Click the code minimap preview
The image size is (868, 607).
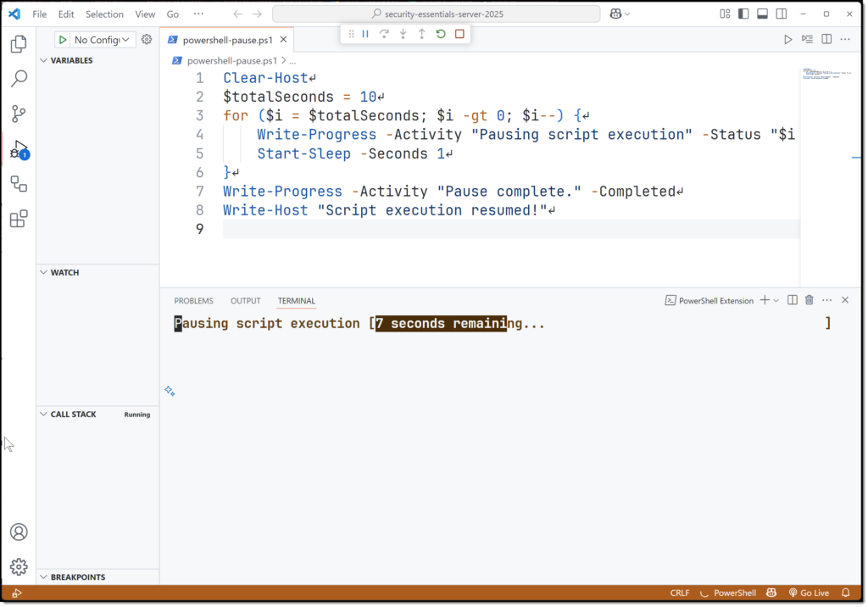pos(827,73)
